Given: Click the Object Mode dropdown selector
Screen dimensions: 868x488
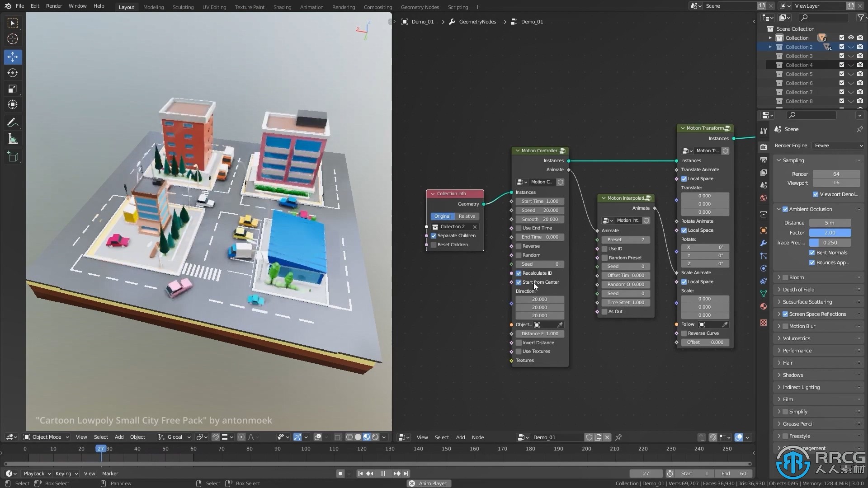Looking at the screenshot, I should [46, 437].
